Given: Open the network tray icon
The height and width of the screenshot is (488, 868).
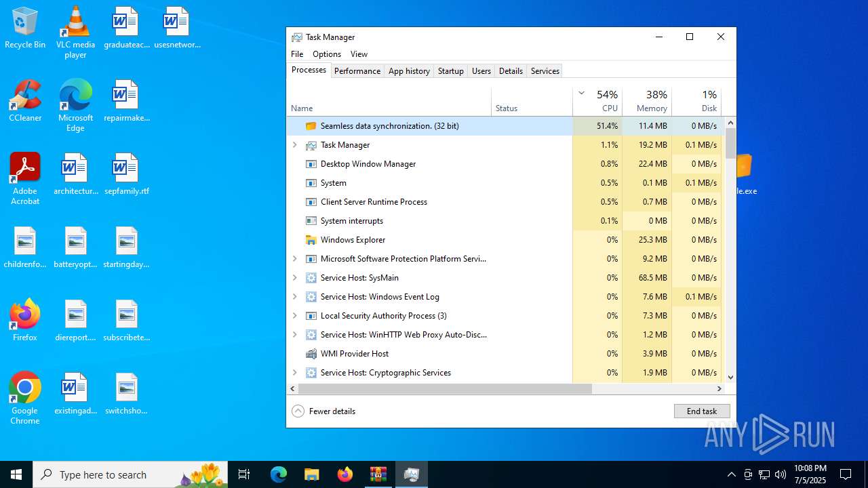Looking at the screenshot, I should pos(764,474).
